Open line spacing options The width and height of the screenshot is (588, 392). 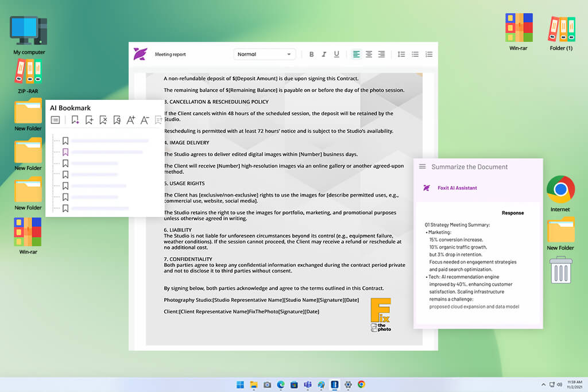coord(401,55)
